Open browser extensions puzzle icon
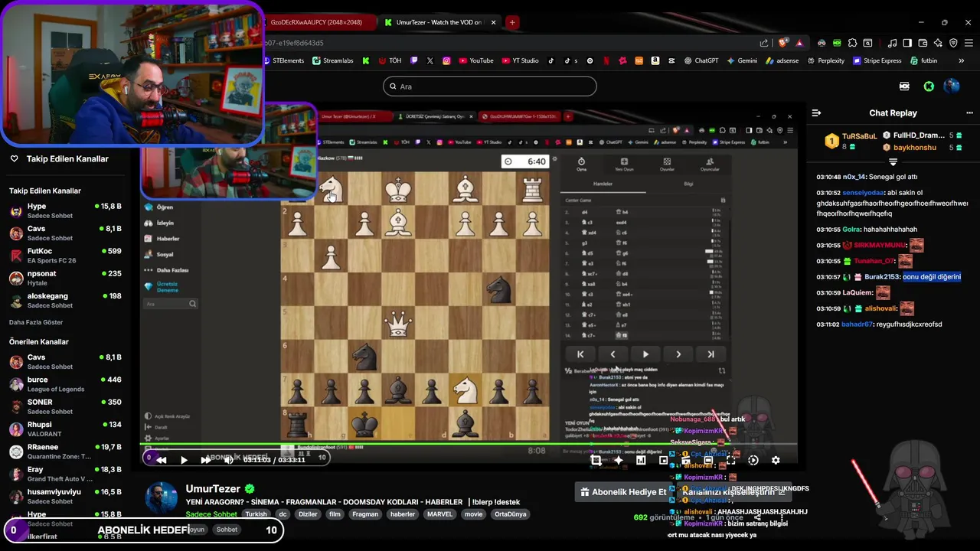The width and height of the screenshot is (980, 551). click(854, 43)
